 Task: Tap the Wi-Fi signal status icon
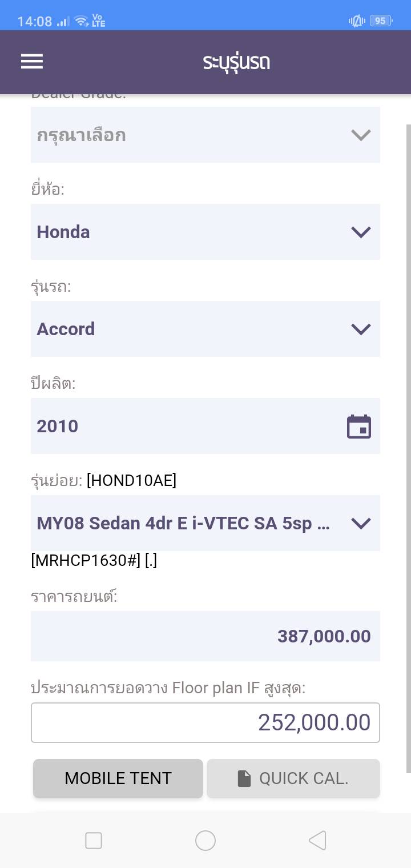coord(82,21)
